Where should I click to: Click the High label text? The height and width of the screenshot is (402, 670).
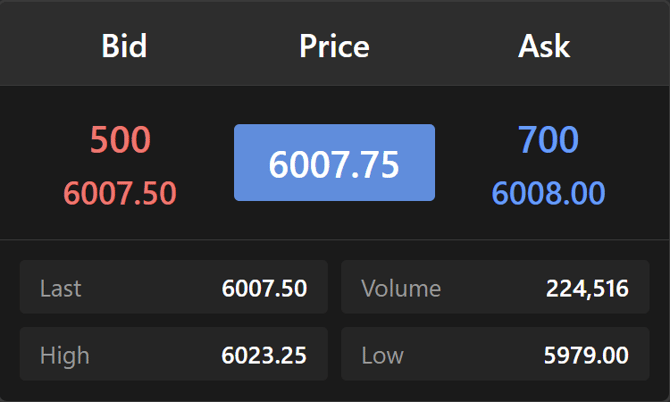pyautogui.click(x=64, y=355)
